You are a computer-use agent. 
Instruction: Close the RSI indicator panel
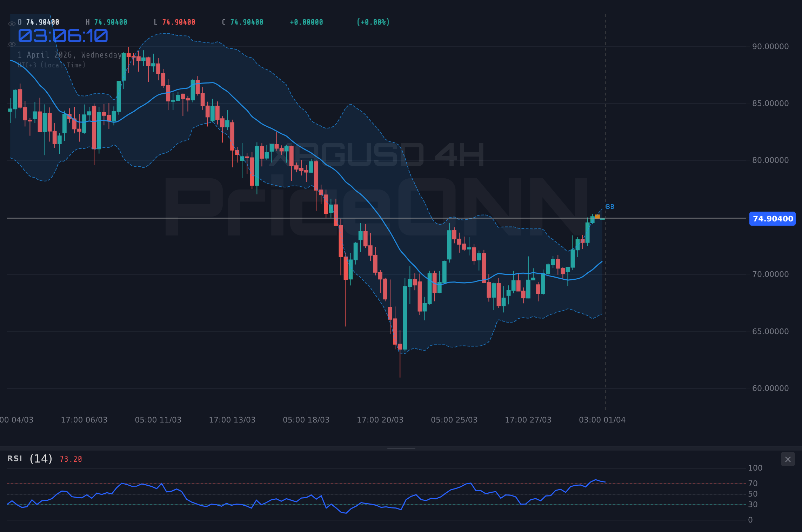(788, 459)
